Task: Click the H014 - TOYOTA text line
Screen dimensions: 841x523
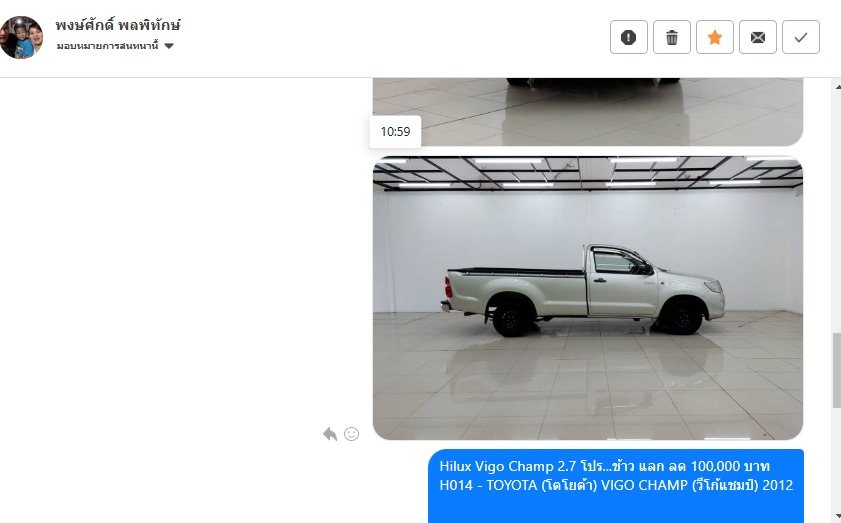Action: pyautogui.click(x=616, y=485)
